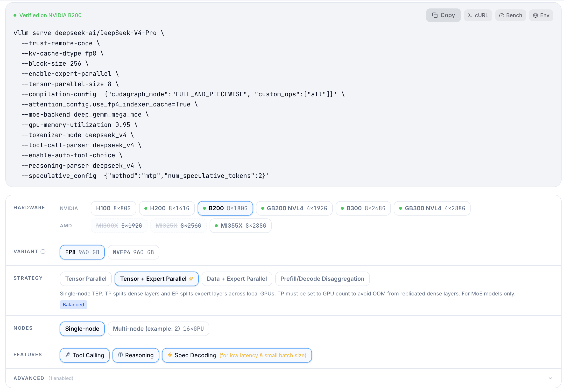Select Single-node deployment
The width and height of the screenshot is (564, 392).
pos(82,329)
